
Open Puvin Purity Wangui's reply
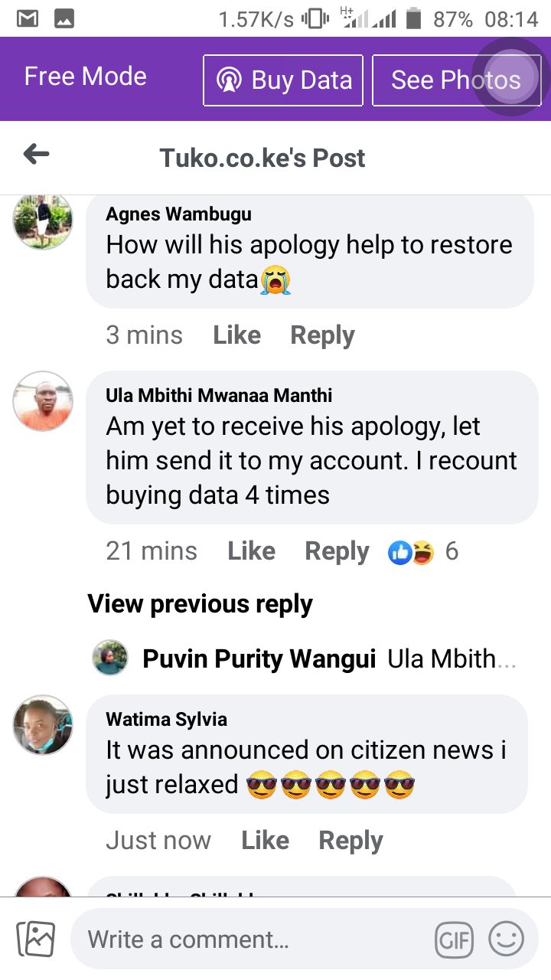[305, 658]
